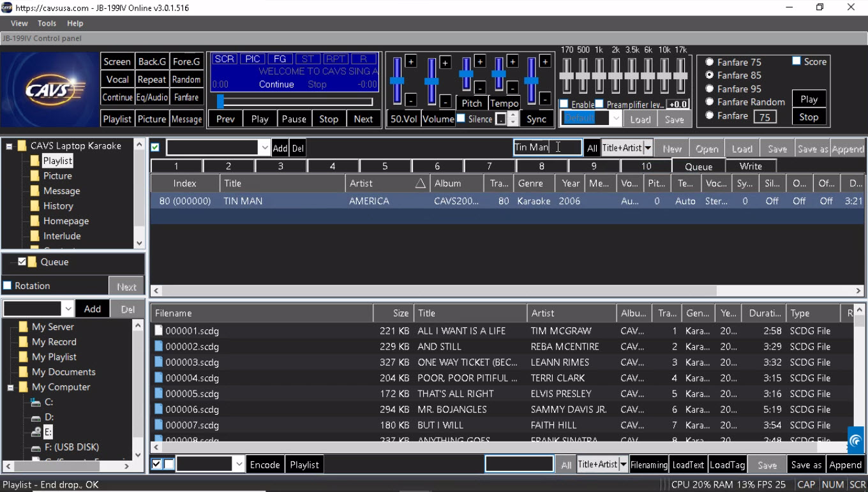Click the My Playlist folder icon
This screenshot has width=868, height=492.
(x=24, y=357)
